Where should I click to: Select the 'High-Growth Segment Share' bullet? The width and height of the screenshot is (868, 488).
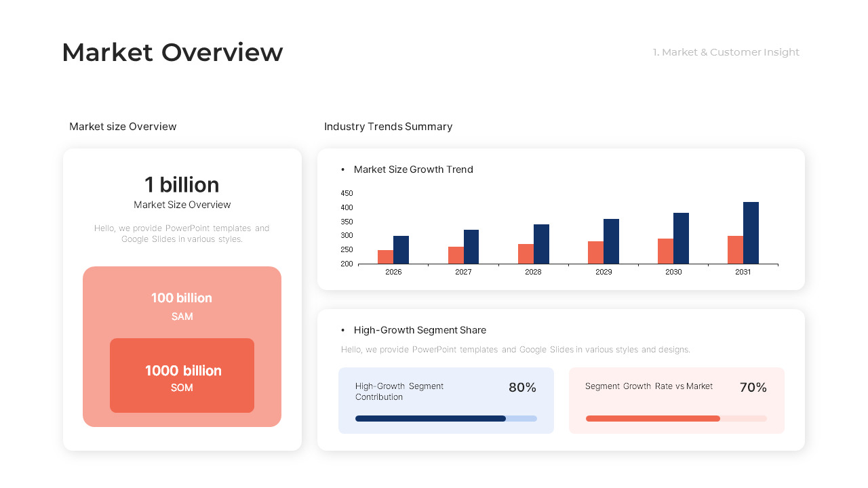click(420, 330)
